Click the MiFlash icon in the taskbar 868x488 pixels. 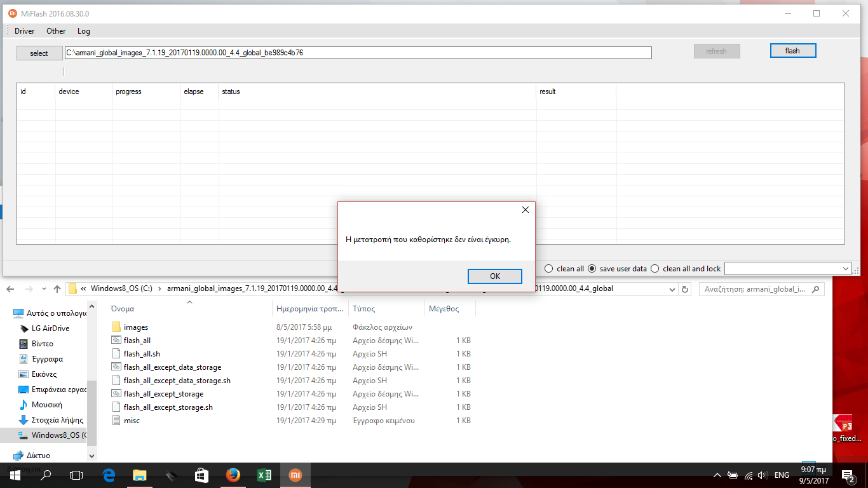click(295, 475)
